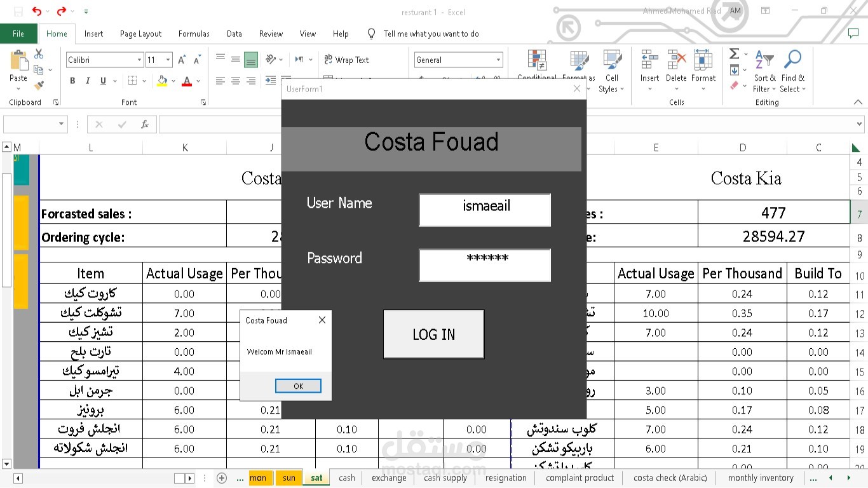Open the 'cash supply' sheet tab
This screenshot has height=488, width=868.
(445, 478)
